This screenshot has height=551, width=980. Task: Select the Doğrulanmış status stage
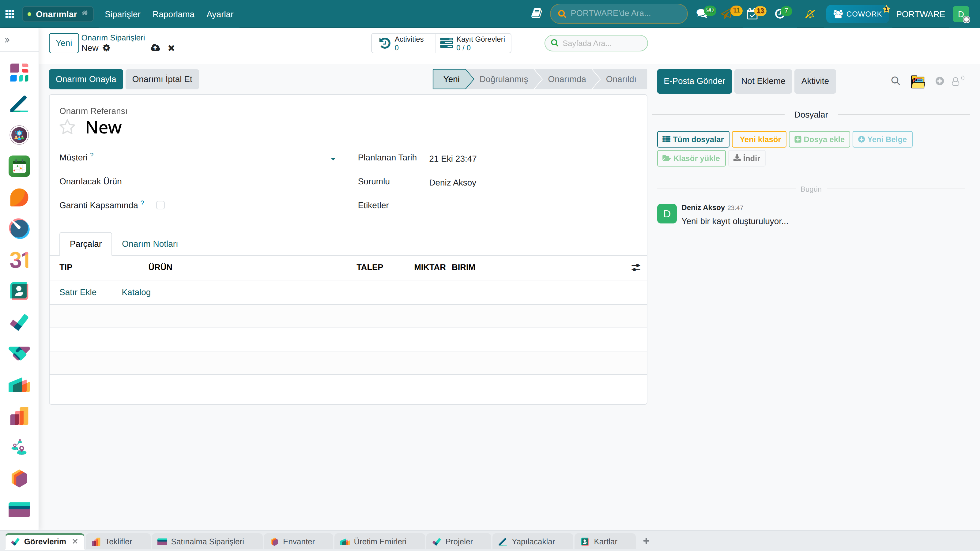[503, 79]
